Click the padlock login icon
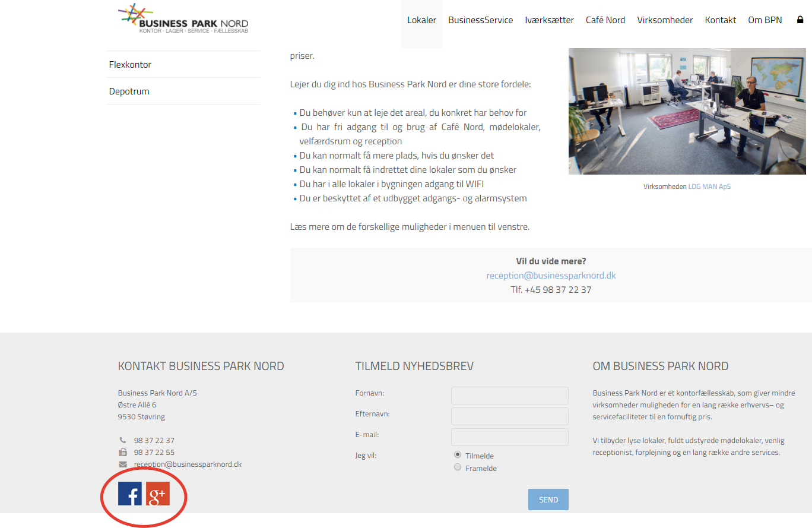Screen dimensions: 812x528 (x=800, y=20)
